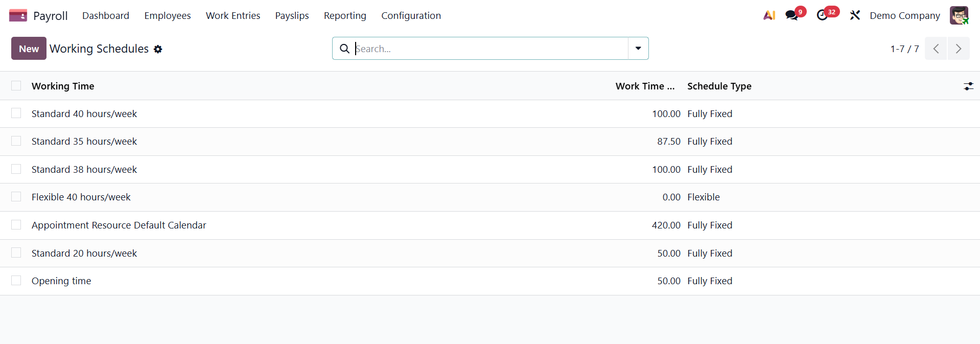Expand the search options dropdown arrow
Screen dimensions: 980x344
coord(638,49)
